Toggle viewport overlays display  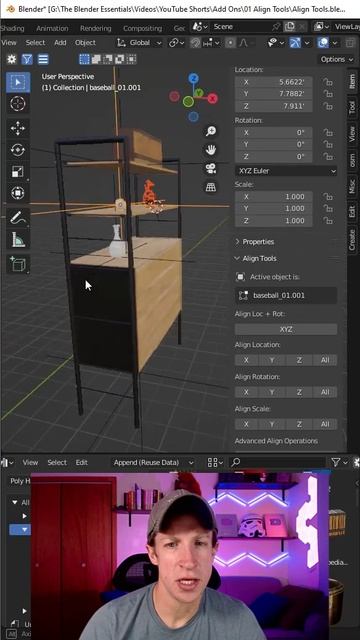tap(323, 42)
